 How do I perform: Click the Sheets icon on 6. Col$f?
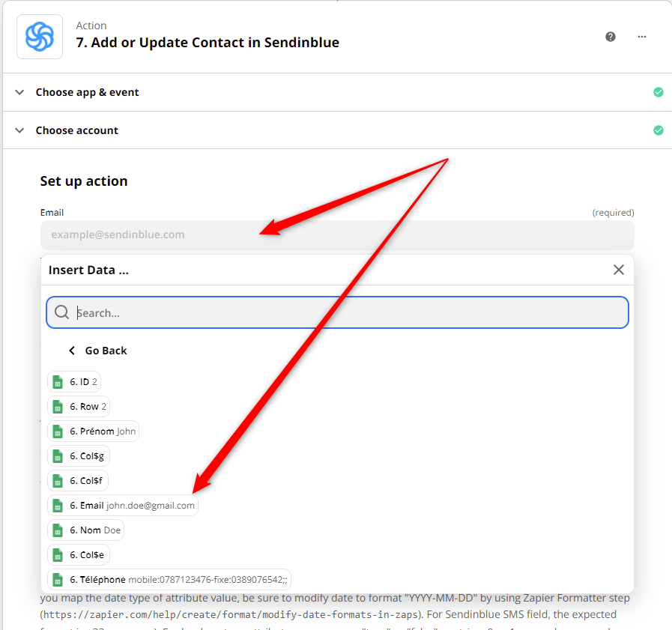(58, 481)
